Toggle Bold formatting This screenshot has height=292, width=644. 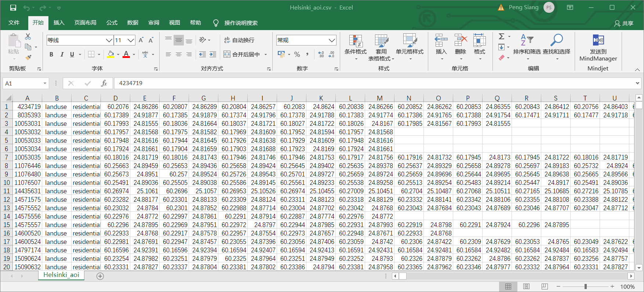tap(51, 54)
